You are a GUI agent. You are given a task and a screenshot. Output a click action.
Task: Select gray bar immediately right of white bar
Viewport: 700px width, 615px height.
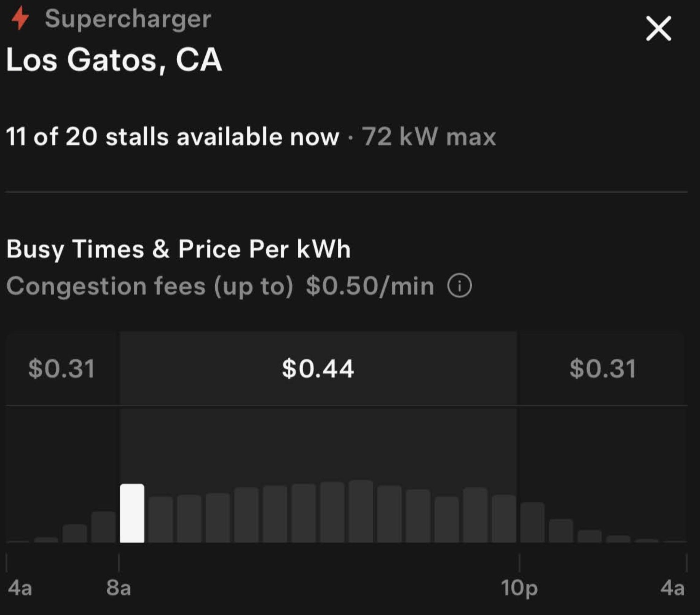[161, 519]
